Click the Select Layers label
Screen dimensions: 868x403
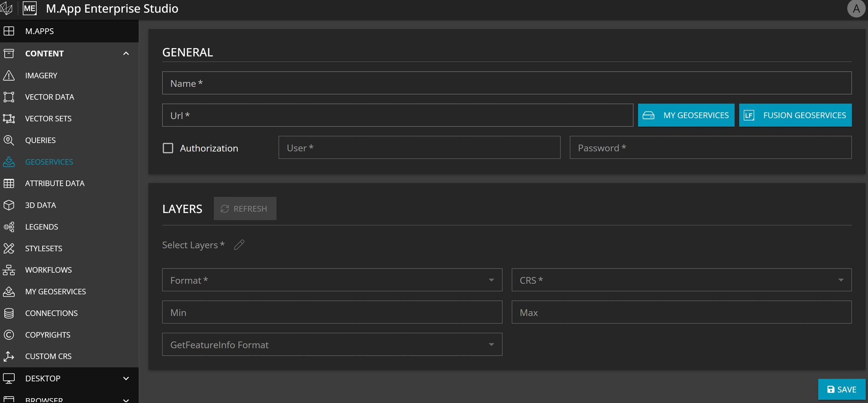pos(193,245)
